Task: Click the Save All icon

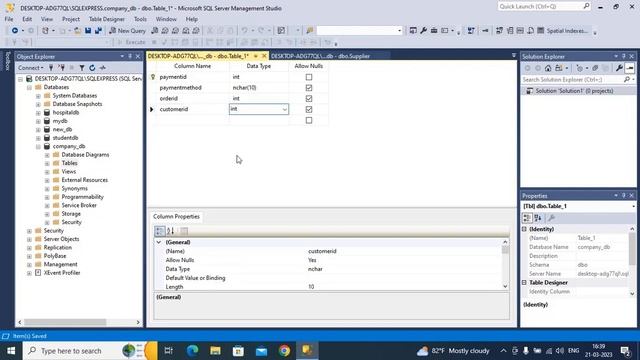Action: [98, 31]
